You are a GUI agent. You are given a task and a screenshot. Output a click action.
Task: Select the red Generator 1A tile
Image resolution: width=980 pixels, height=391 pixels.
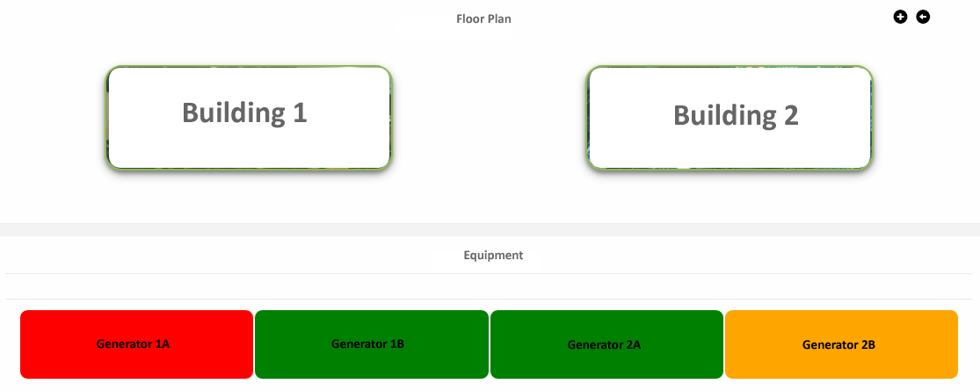(x=136, y=344)
